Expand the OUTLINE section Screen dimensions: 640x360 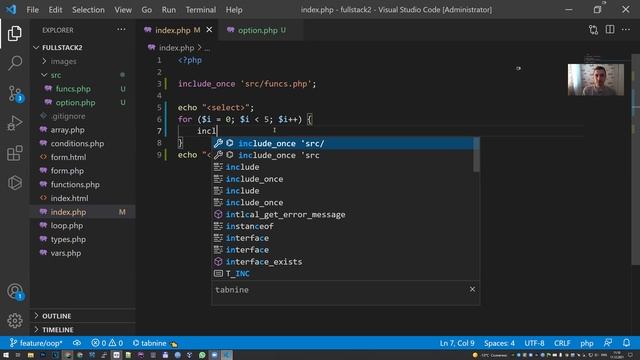(83, 316)
